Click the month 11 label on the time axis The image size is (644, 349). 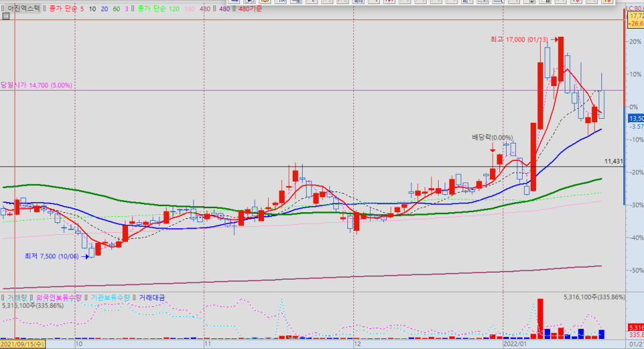click(x=208, y=344)
